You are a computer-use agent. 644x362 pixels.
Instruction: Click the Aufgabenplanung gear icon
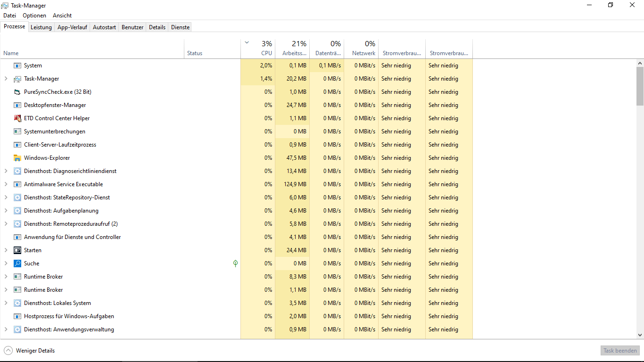(x=17, y=211)
